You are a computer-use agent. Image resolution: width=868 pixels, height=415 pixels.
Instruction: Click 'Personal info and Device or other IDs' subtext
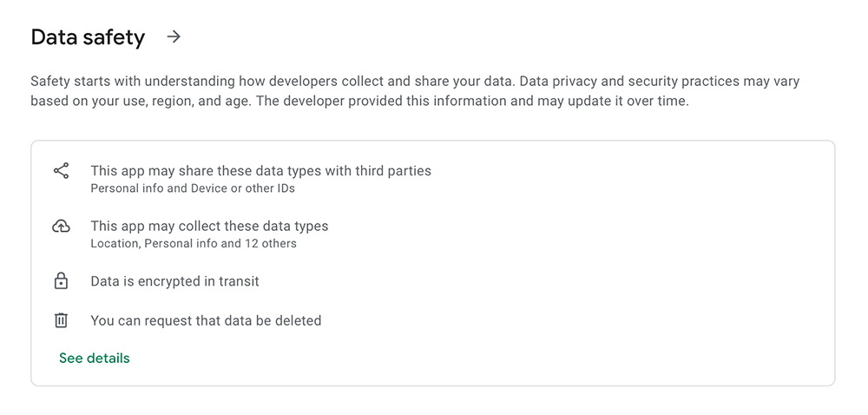193,188
